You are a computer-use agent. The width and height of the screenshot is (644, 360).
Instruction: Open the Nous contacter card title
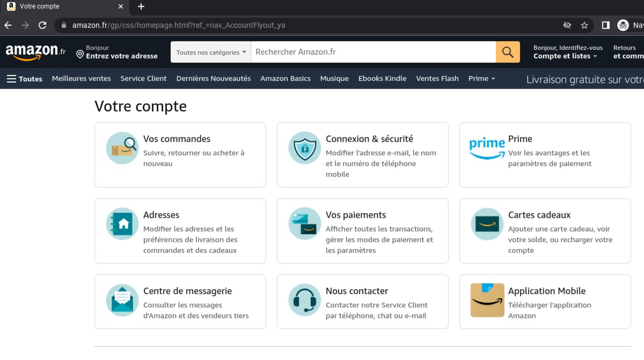[357, 291]
